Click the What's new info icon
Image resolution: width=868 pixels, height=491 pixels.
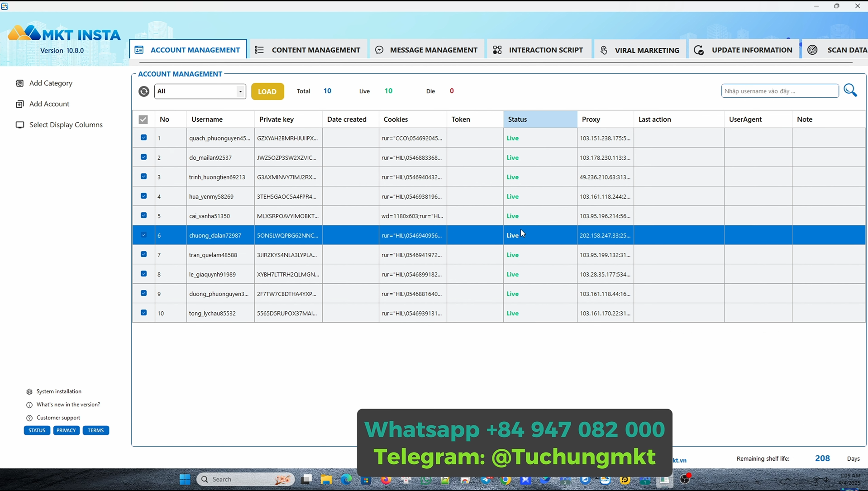29,405
